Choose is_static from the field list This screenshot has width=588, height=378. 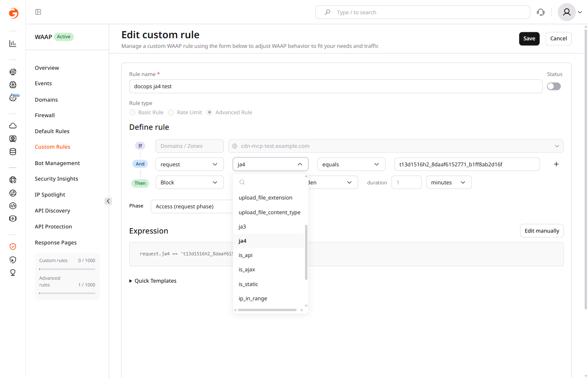tap(268, 284)
